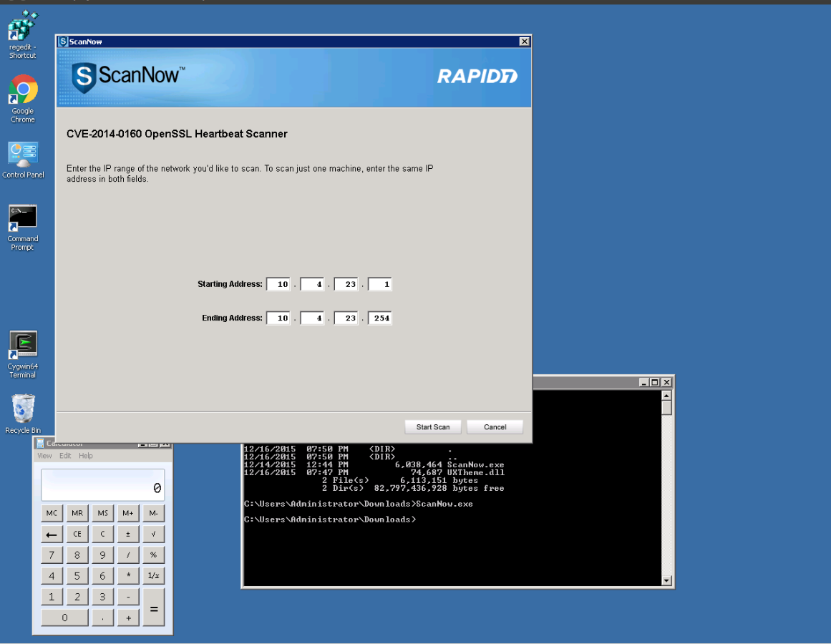The height and width of the screenshot is (644, 831).
Task: Open the Recycle Bin
Action: pyautogui.click(x=23, y=409)
